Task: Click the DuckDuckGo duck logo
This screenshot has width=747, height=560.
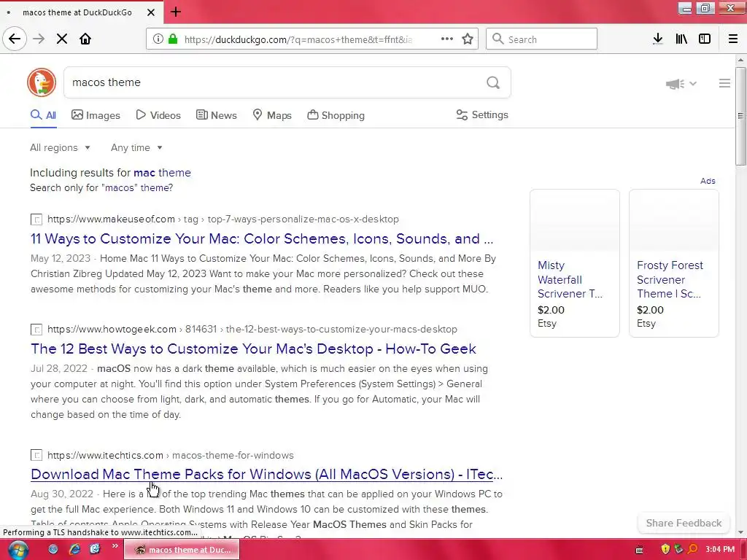Action: 42,82
